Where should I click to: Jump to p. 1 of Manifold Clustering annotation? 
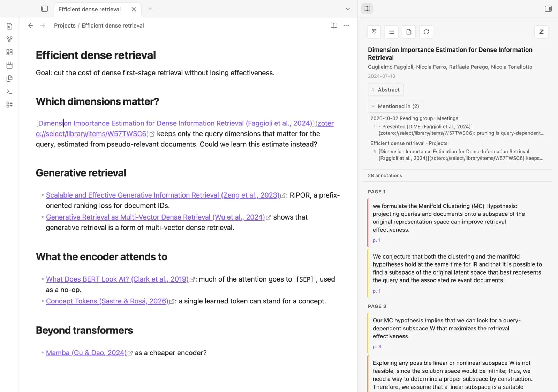point(377,240)
